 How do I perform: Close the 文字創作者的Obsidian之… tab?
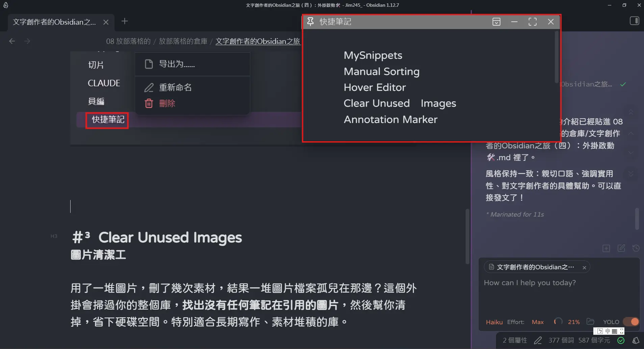(106, 22)
